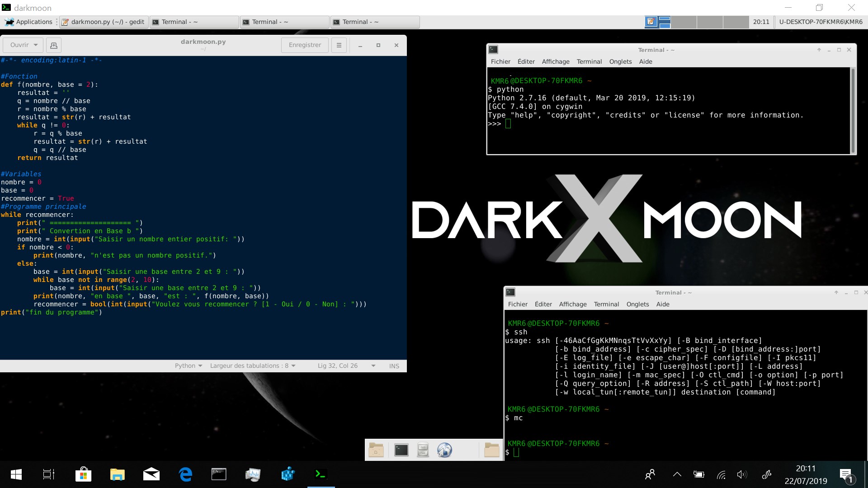The height and width of the screenshot is (488, 868).
Task: Open file cabinet icon in dock
Action: click(x=423, y=450)
